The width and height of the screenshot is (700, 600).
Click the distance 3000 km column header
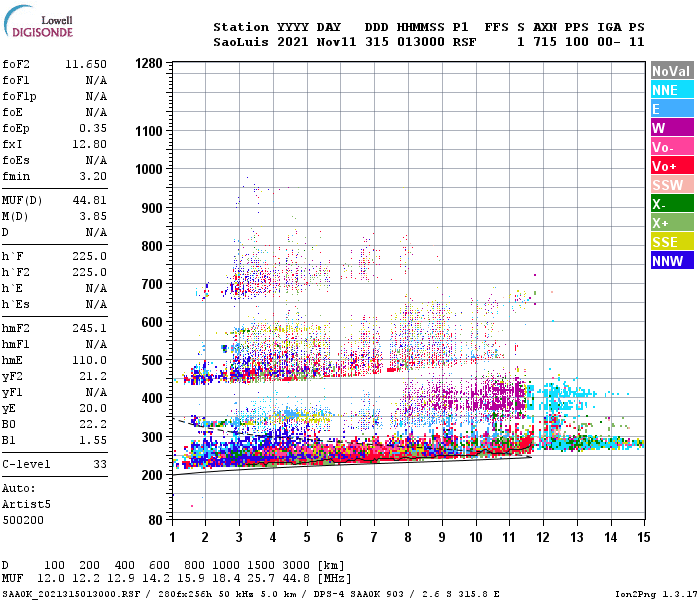point(296,565)
